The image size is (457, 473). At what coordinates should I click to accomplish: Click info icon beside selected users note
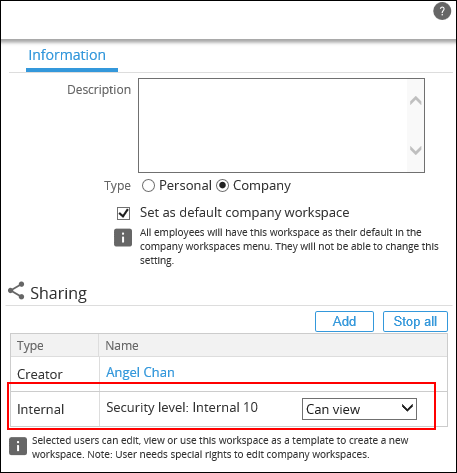(x=18, y=446)
